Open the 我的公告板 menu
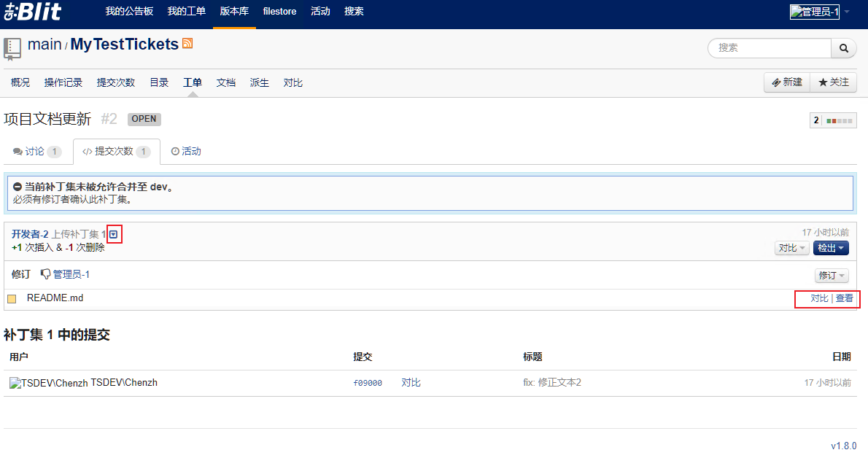The image size is (868, 458). (x=130, y=11)
